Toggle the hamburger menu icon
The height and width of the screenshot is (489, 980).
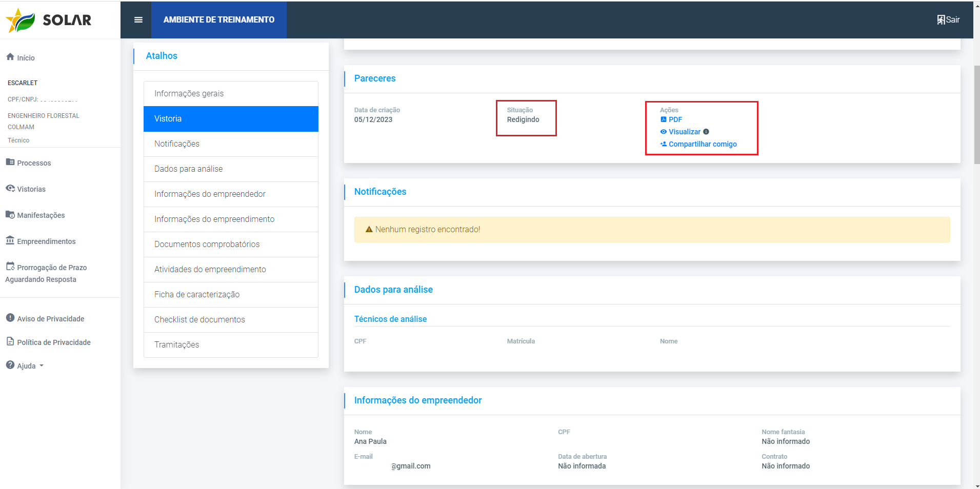138,19
